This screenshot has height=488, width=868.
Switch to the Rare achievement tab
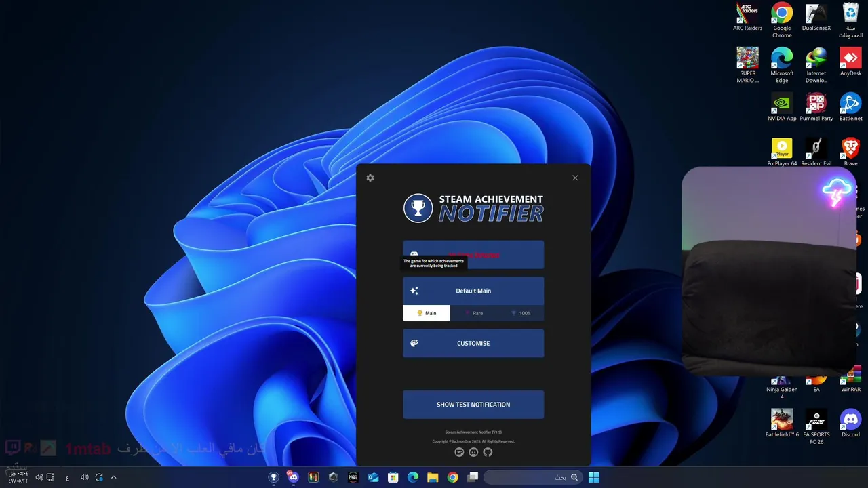[473, 313]
